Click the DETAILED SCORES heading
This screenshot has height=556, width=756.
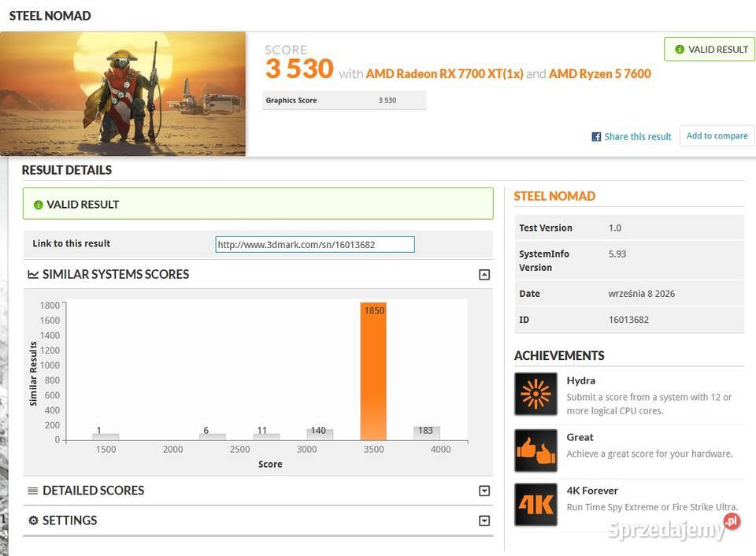point(93,491)
